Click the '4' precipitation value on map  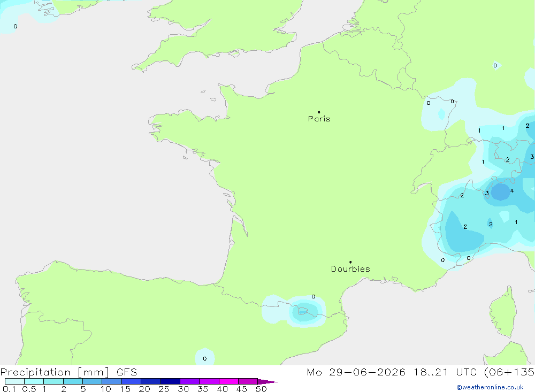[512, 191]
